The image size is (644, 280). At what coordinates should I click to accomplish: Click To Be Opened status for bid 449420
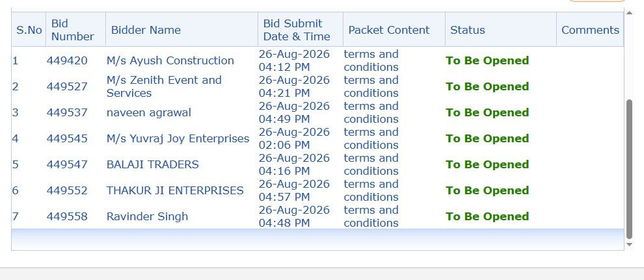coord(487,60)
